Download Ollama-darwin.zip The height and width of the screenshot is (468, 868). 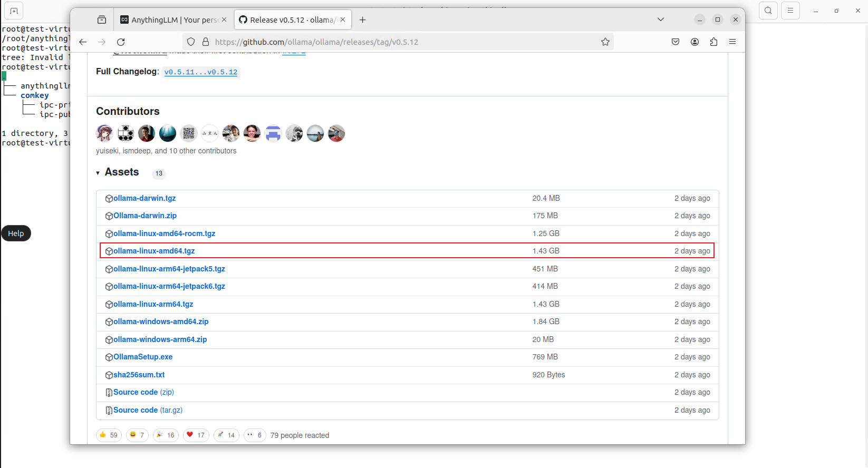tap(145, 216)
